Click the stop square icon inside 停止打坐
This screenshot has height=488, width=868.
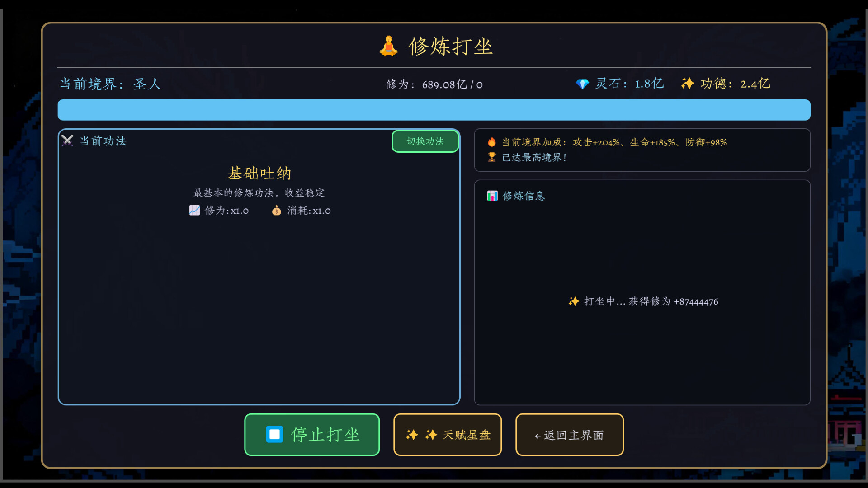(x=274, y=434)
